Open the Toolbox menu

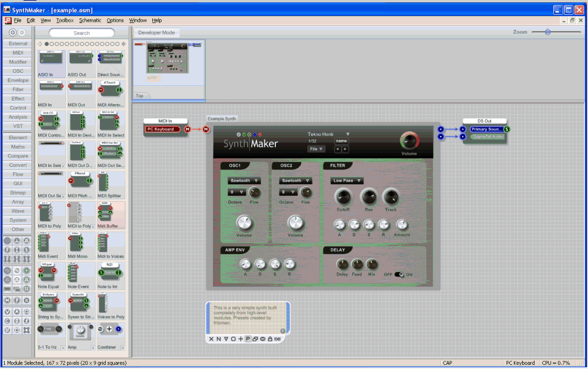[65, 20]
